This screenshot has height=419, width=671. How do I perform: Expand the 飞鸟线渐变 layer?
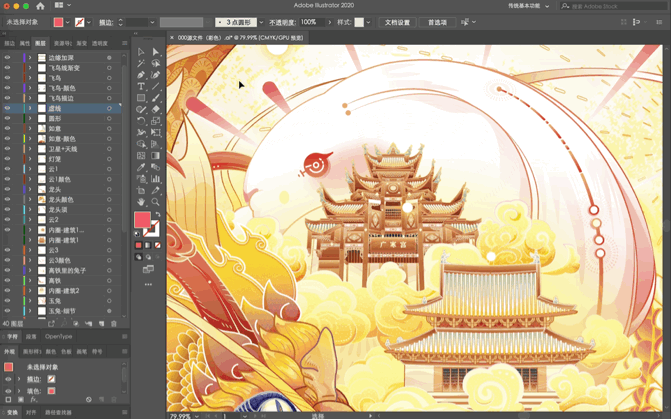(30, 68)
